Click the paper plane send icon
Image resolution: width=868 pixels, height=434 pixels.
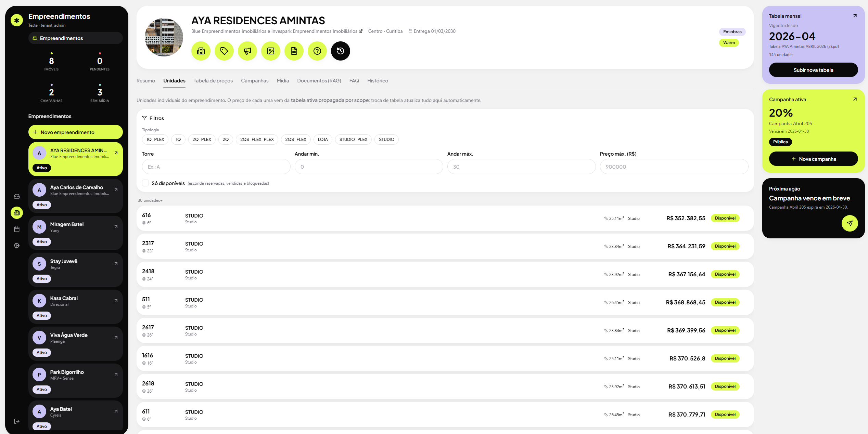(x=850, y=223)
